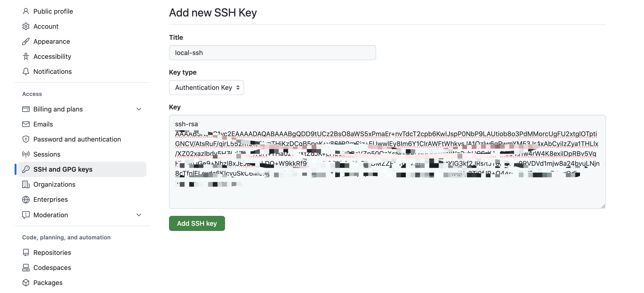Click the Add SSH key button
Image resolution: width=644 pixels, height=293 pixels.
[197, 223]
